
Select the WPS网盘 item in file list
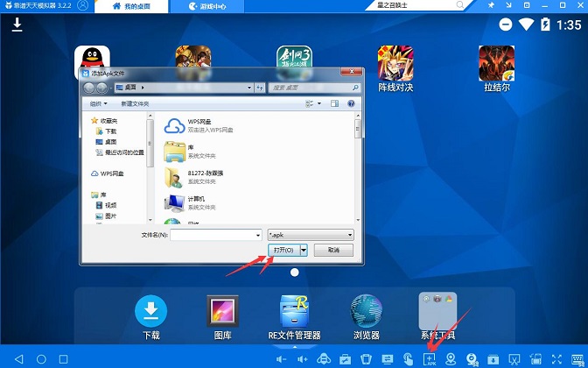199,126
